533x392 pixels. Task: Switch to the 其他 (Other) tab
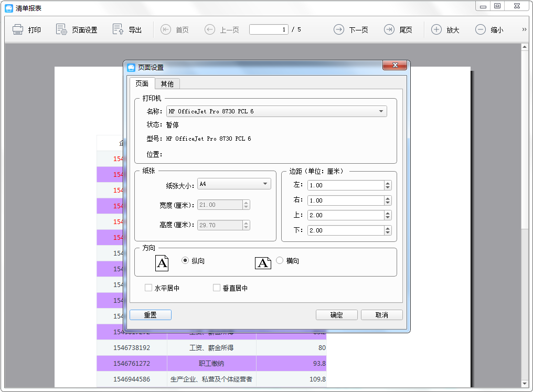point(167,84)
